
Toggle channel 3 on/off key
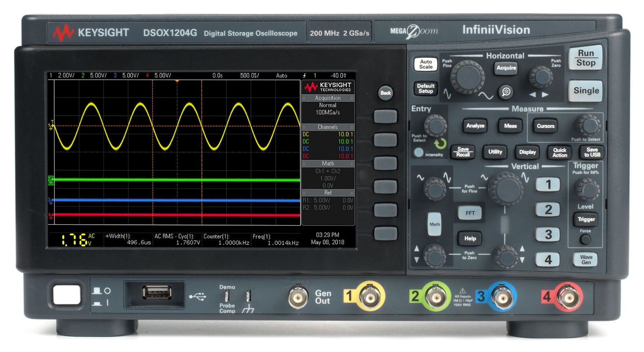[x=548, y=235]
